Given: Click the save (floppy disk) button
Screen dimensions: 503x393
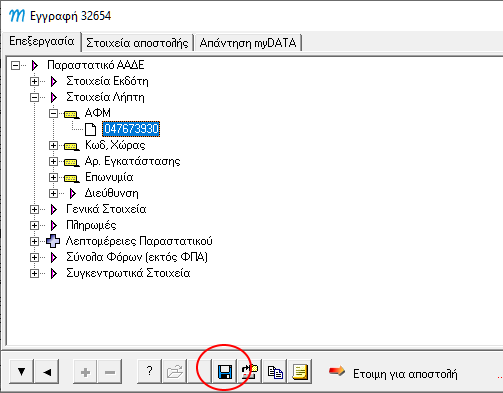Looking at the screenshot, I should point(225,371).
